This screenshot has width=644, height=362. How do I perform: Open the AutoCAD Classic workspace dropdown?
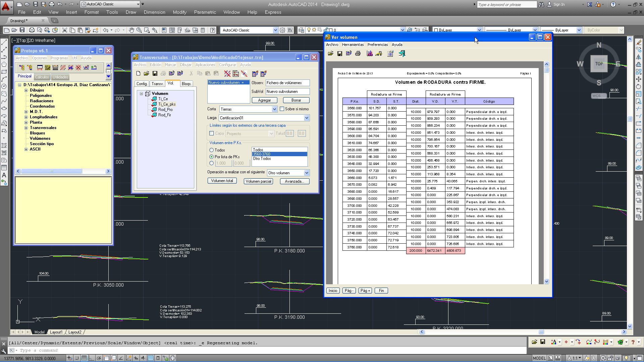pos(275,30)
